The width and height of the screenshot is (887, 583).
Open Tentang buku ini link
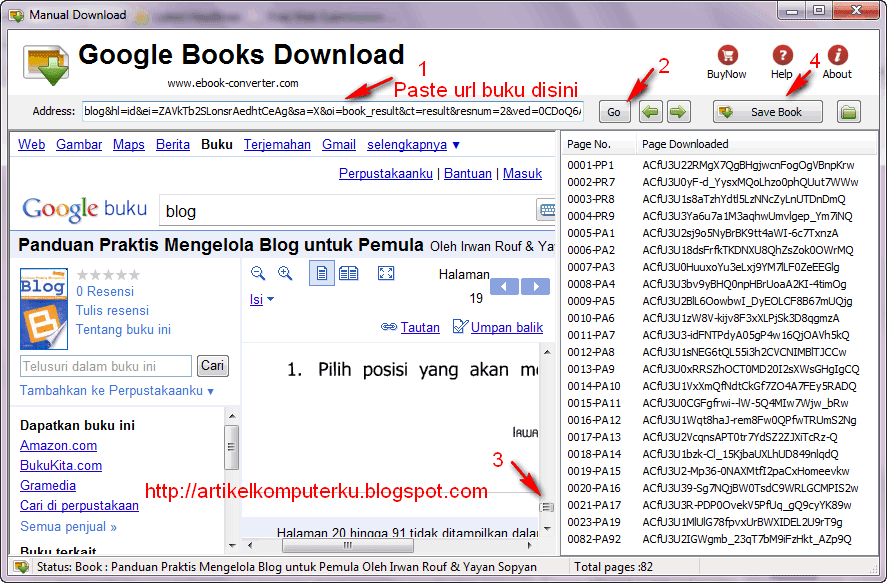tap(123, 329)
